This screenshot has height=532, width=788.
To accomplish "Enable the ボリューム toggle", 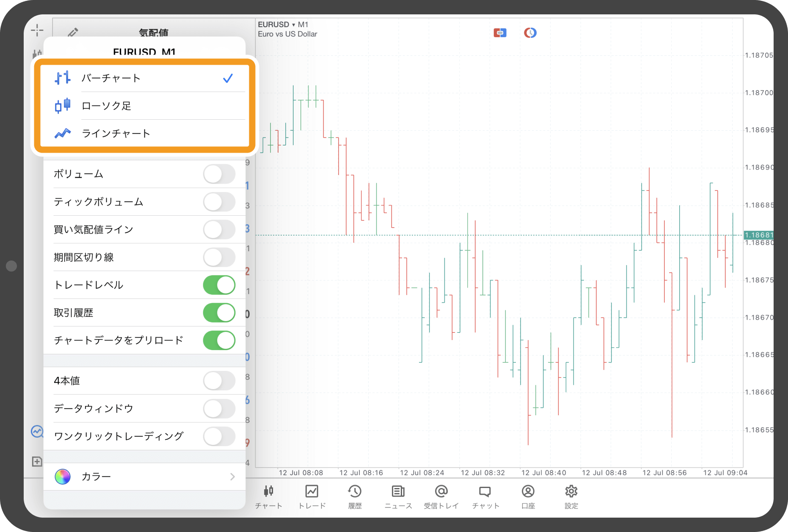I will tap(219, 174).
